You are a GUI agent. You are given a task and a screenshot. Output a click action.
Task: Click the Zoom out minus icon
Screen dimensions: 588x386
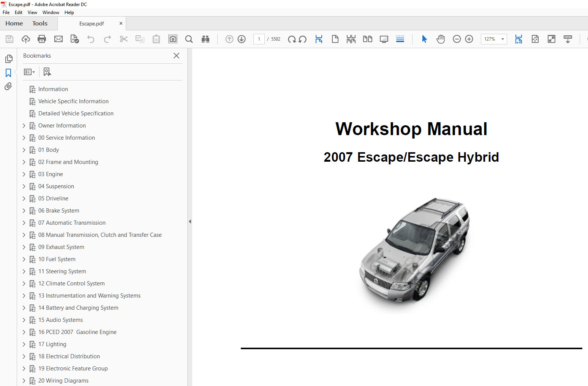click(457, 39)
